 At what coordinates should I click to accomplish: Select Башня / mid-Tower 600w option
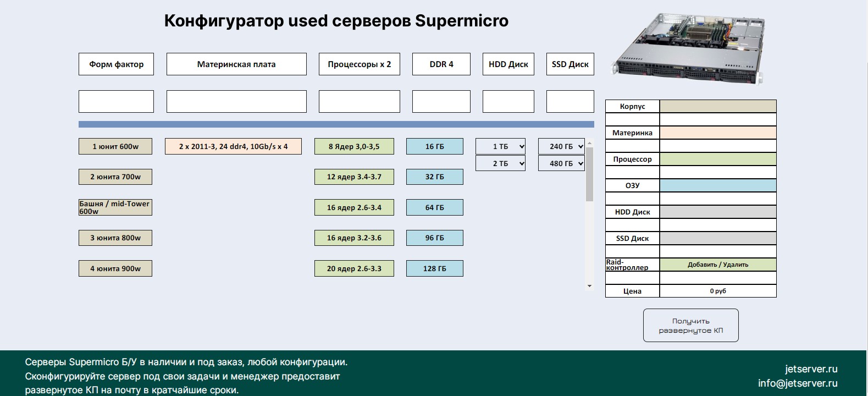click(x=115, y=207)
